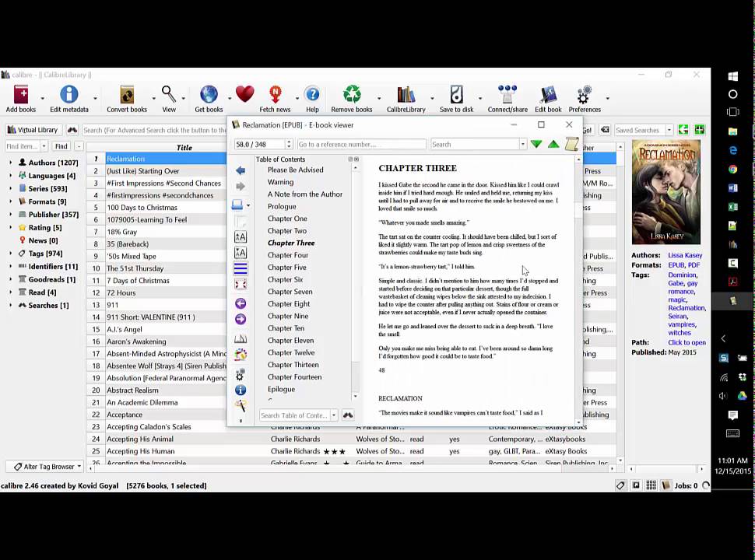
Task: Expand the Publisher [357] tree node
Action: [x=10, y=215]
